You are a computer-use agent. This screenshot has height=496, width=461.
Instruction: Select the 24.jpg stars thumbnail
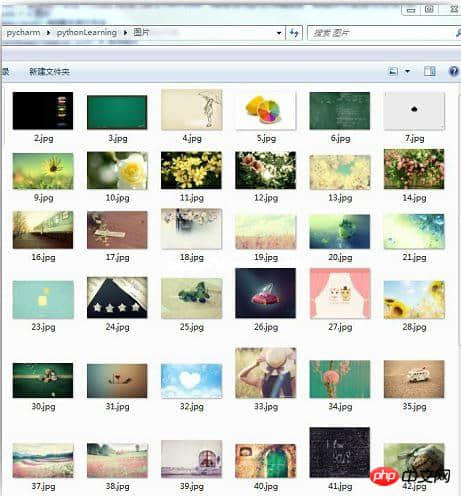pos(117,297)
